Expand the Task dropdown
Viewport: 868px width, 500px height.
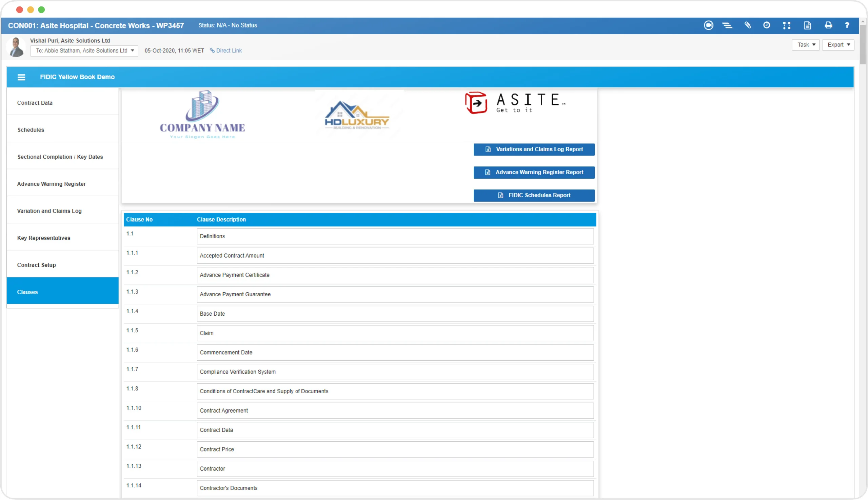[x=806, y=45]
